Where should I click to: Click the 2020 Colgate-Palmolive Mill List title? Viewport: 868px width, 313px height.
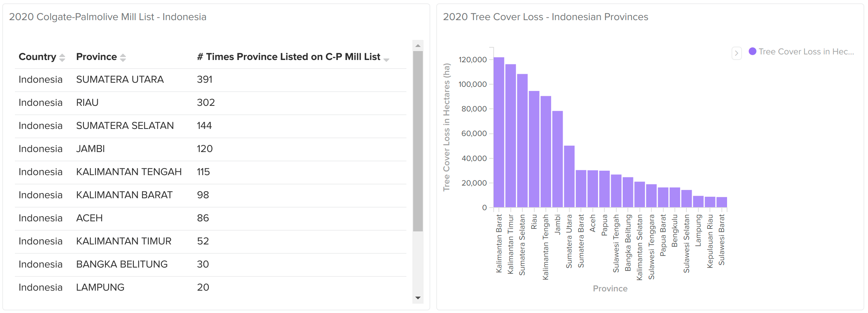pos(107,17)
